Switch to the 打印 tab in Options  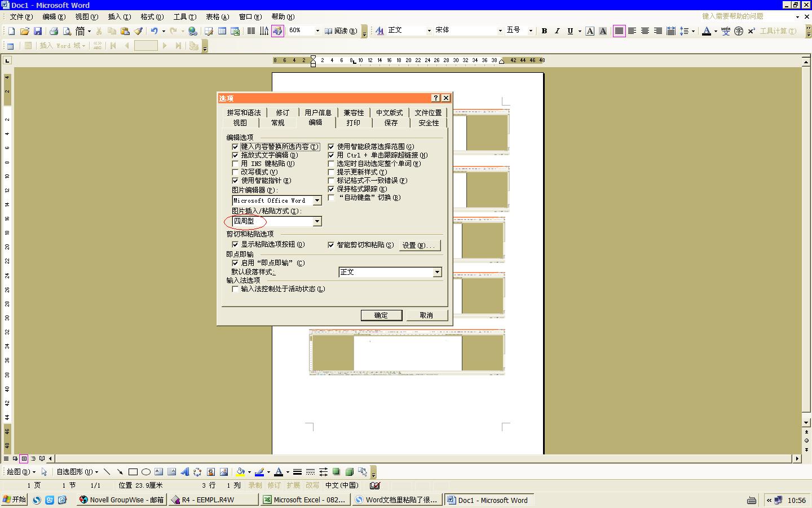click(x=354, y=122)
